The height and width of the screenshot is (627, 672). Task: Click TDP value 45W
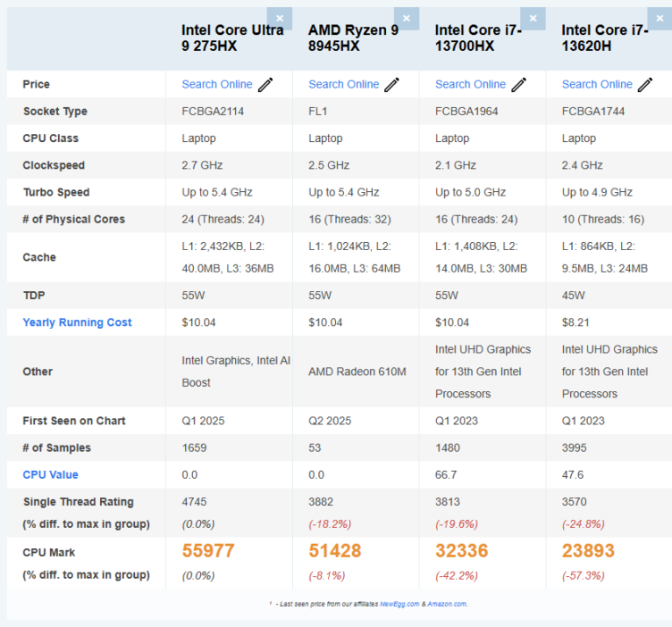point(573,296)
